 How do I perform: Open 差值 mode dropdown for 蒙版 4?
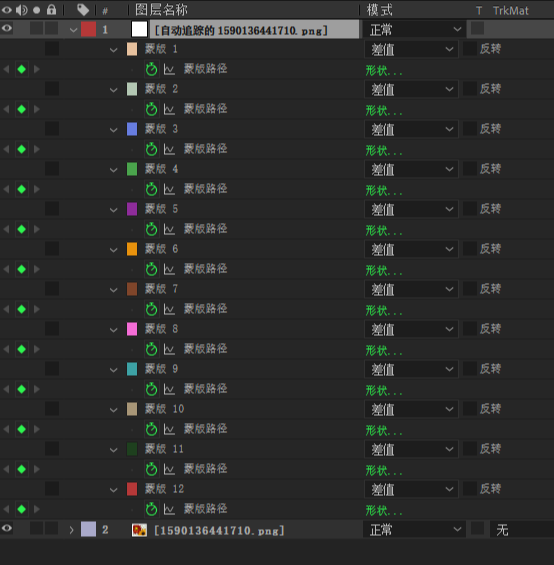411,169
